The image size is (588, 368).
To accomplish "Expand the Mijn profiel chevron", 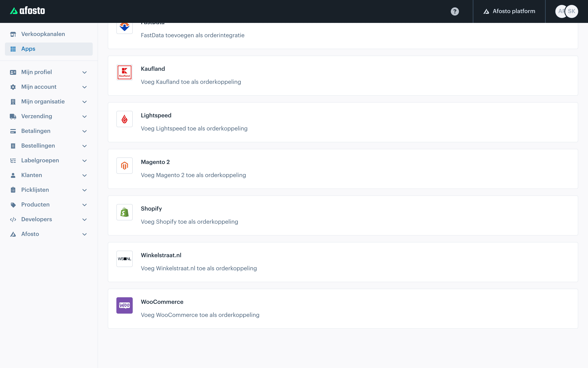I will [85, 73].
